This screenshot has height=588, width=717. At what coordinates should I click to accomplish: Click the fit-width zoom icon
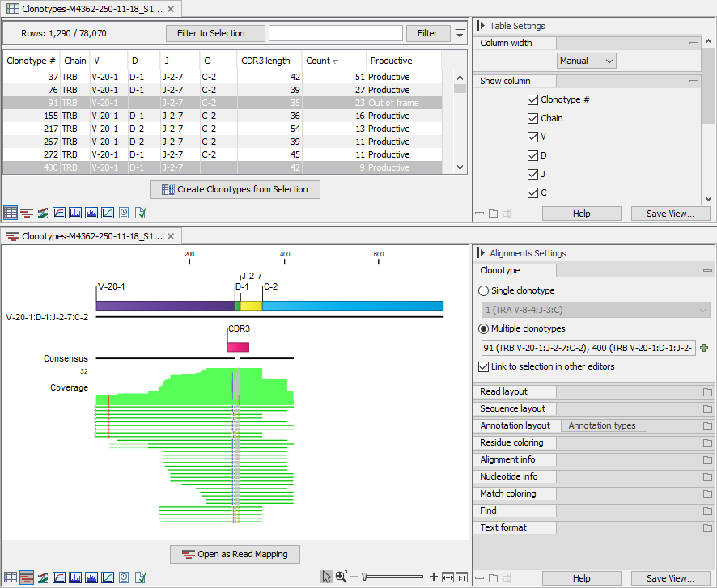448,577
